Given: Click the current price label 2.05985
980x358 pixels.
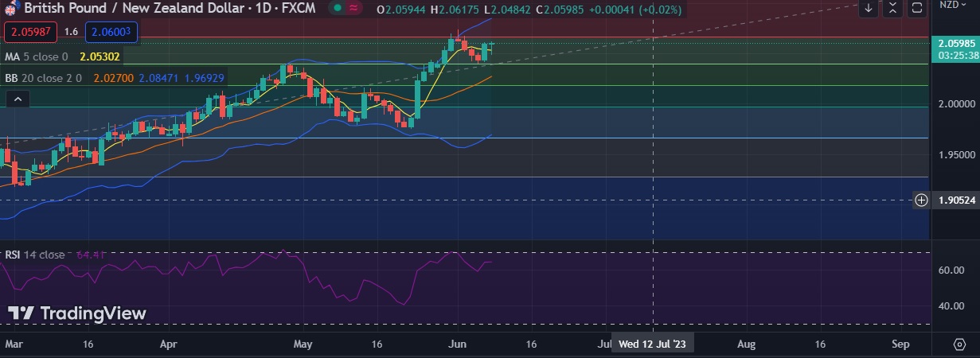Looking at the screenshot, I should click(955, 43).
